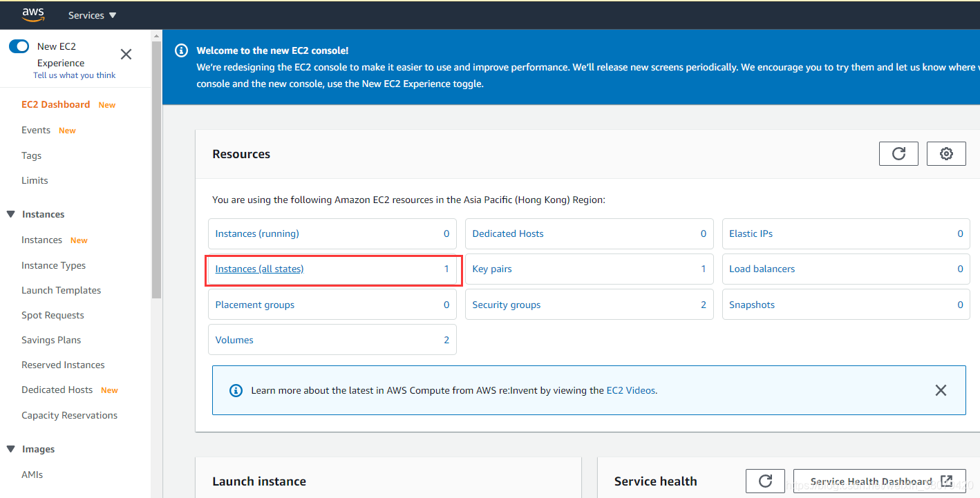
Task: Open Placement groups resource link
Action: (x=254, y=305)
